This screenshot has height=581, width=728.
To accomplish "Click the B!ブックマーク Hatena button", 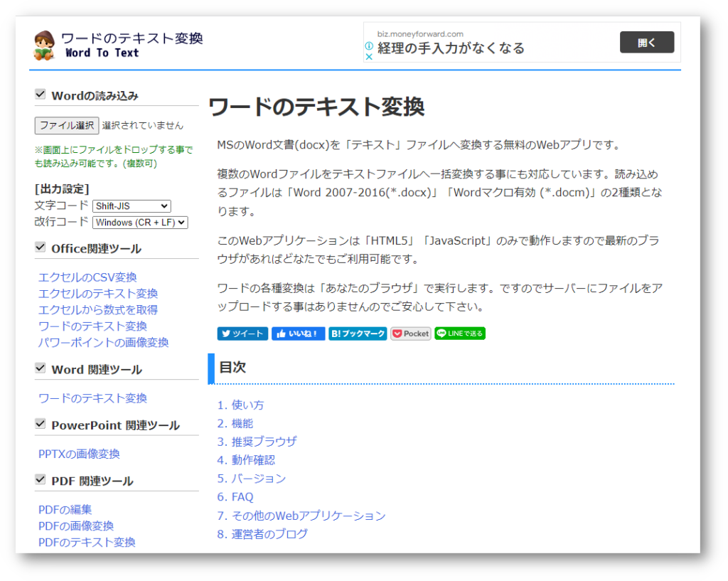I will pos(358,334).
